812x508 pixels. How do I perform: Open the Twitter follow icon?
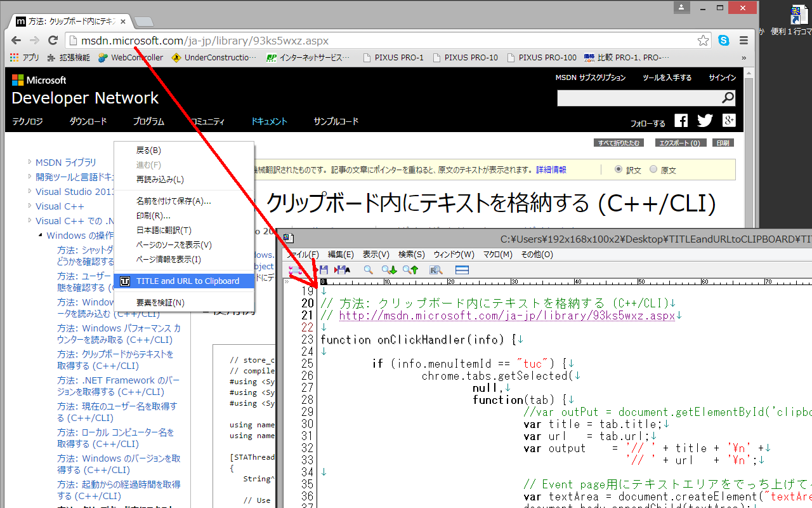(x=705, y=121)
